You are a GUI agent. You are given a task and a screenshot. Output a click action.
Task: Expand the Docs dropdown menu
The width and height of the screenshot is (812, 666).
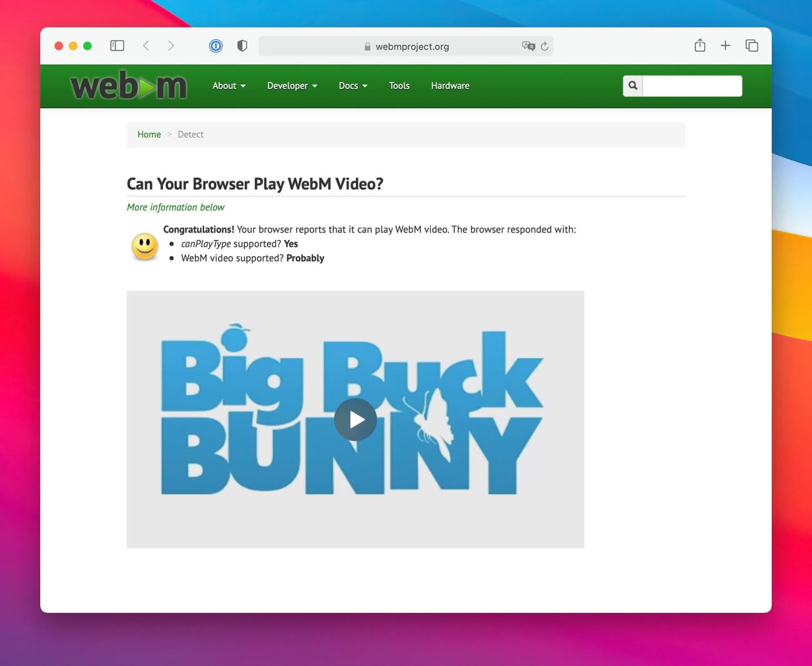click(x=353, y=86)
